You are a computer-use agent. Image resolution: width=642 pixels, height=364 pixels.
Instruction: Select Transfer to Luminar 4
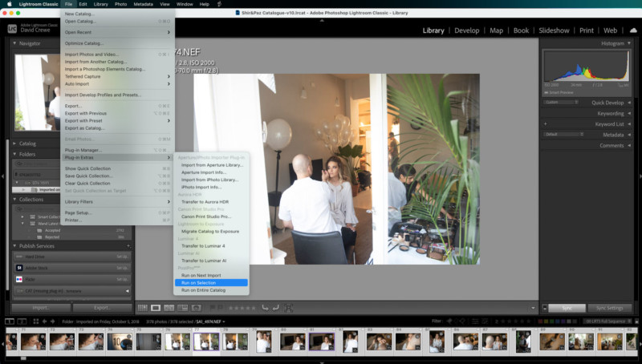(211, 246)
